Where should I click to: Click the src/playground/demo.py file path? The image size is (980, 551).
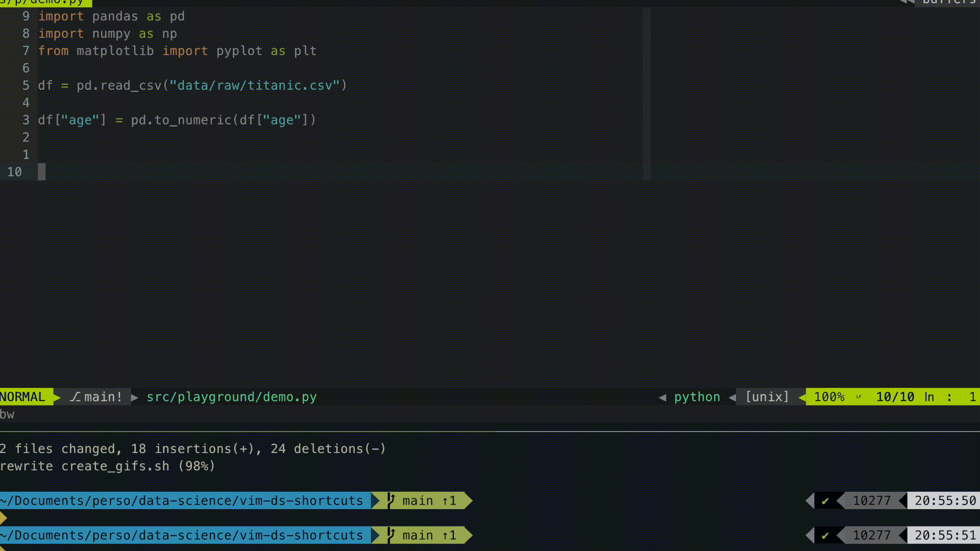pyautogui.click(x=231, y=397)
